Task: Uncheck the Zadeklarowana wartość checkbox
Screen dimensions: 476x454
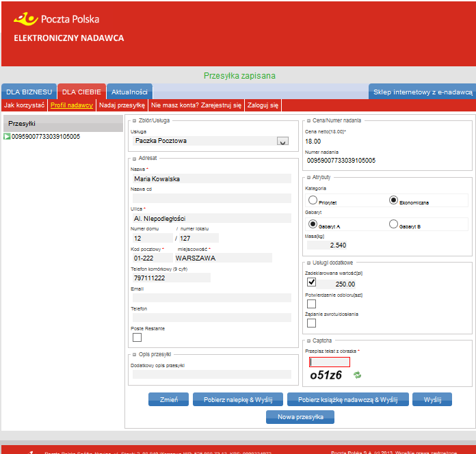Action: click(x=311, y=282)
